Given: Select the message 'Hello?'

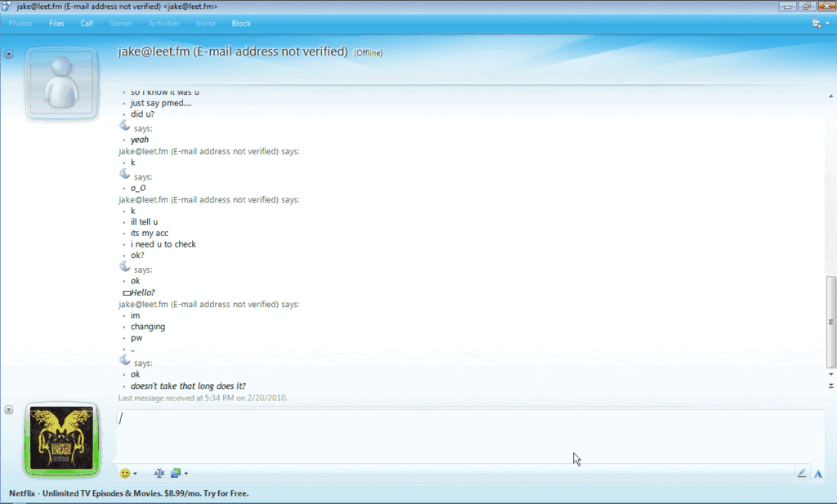Looking at the screenshot, I should (x=143, y=292).
